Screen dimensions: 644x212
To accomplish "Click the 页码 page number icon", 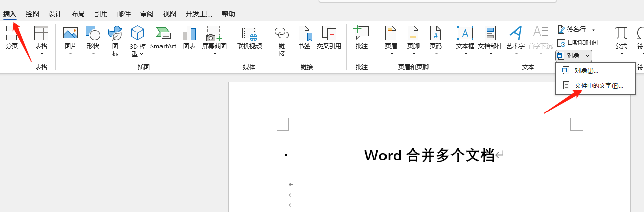I will 436,34.
